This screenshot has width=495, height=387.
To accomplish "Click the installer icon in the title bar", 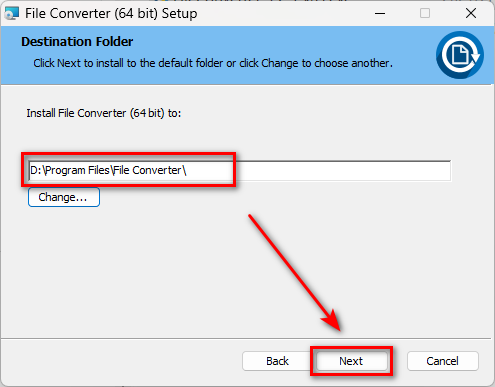I will tap(12, 13).
